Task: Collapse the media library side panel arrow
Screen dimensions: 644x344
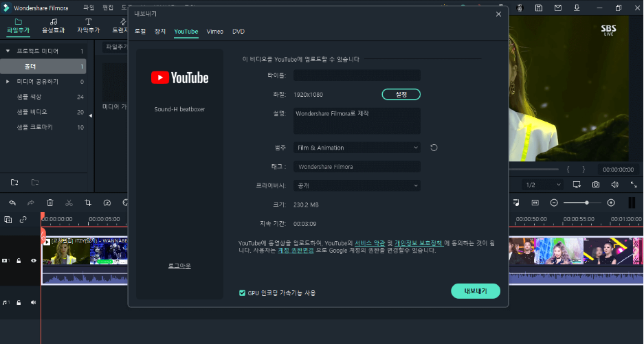Action: [90, 116]
